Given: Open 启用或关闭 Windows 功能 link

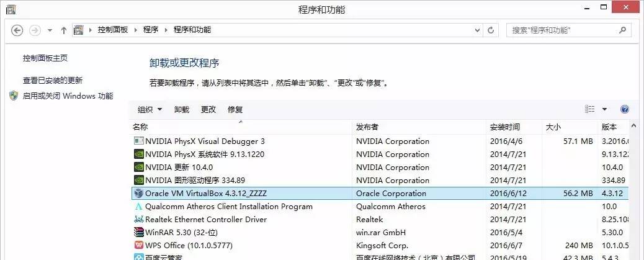Looking at the screenshot, I should [68, 96].
